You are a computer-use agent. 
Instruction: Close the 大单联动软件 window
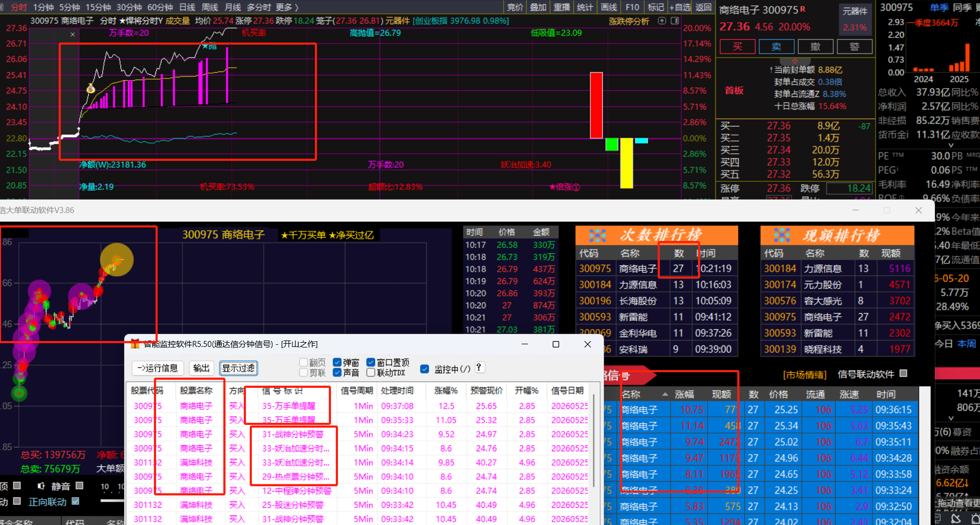[919, 210]
